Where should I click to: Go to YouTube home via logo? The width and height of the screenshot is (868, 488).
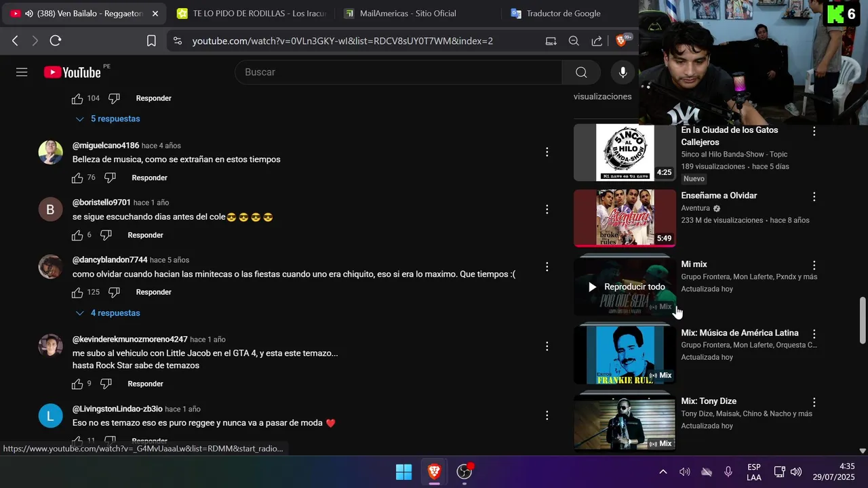[73, 73]
